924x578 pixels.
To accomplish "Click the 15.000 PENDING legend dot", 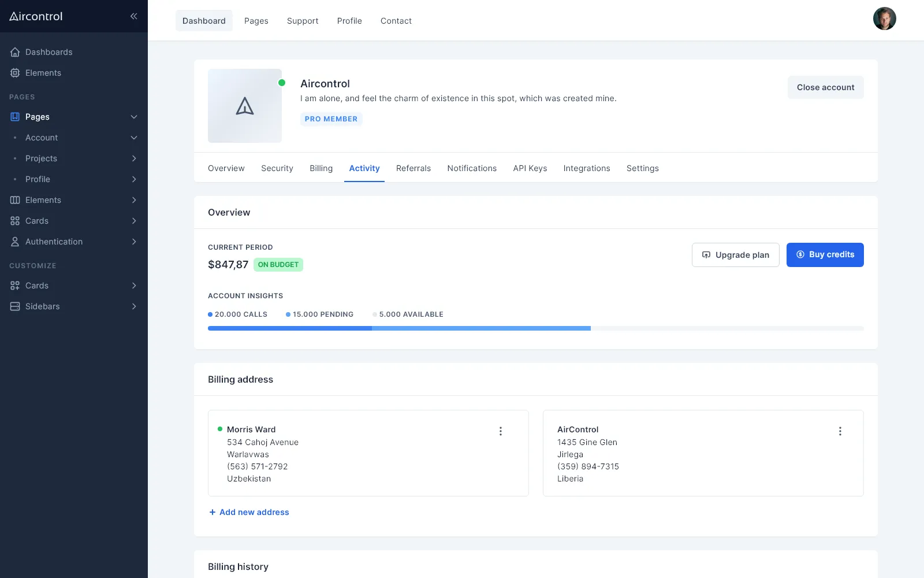I will point(288,314).
